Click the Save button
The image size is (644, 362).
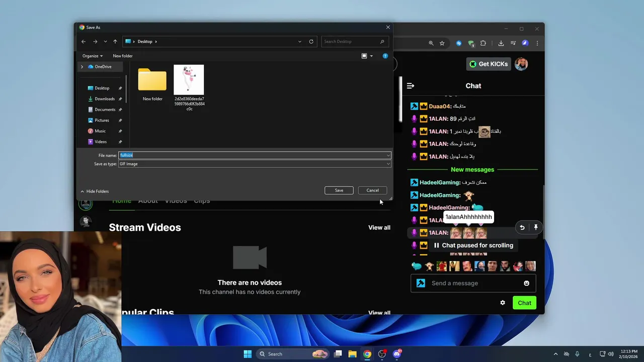coord(339,190)
